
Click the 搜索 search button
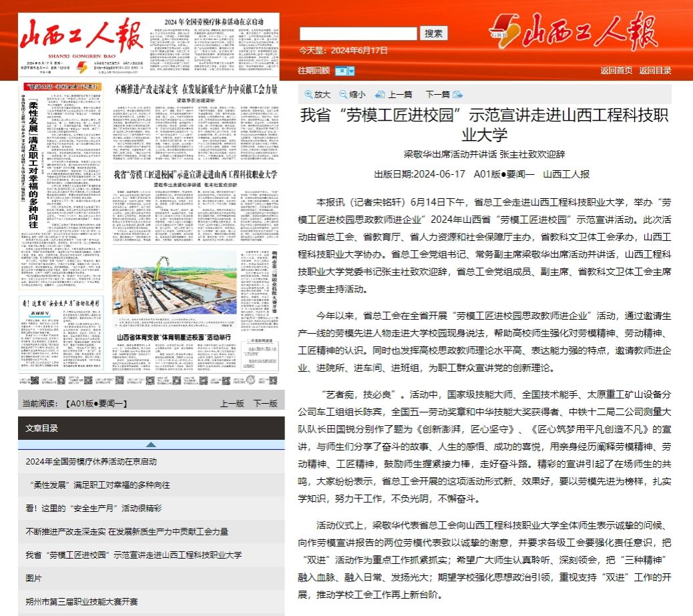(x=433, y=33)
